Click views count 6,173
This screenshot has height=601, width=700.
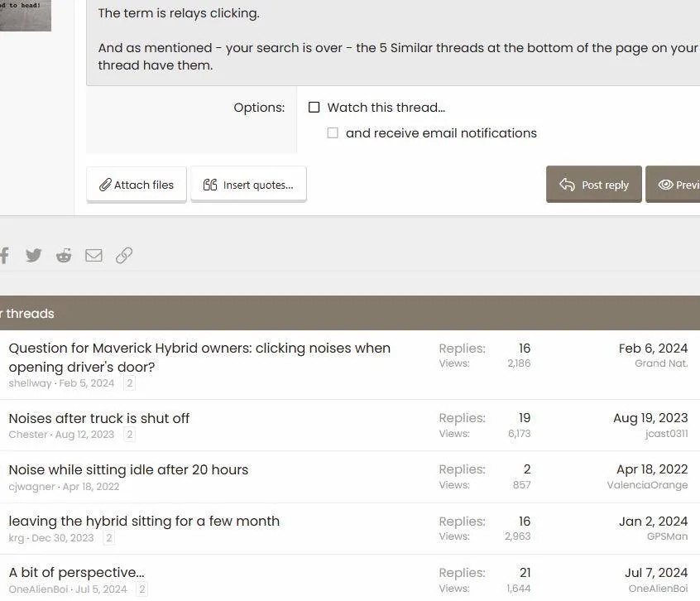click(519, 434)
